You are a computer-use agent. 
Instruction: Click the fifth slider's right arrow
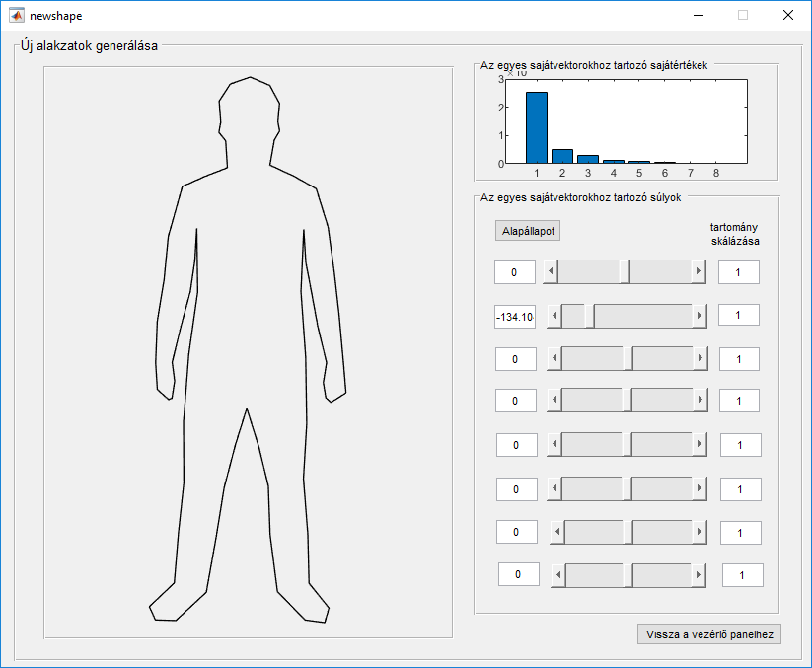pyautogui.click(x=701, y=445)
